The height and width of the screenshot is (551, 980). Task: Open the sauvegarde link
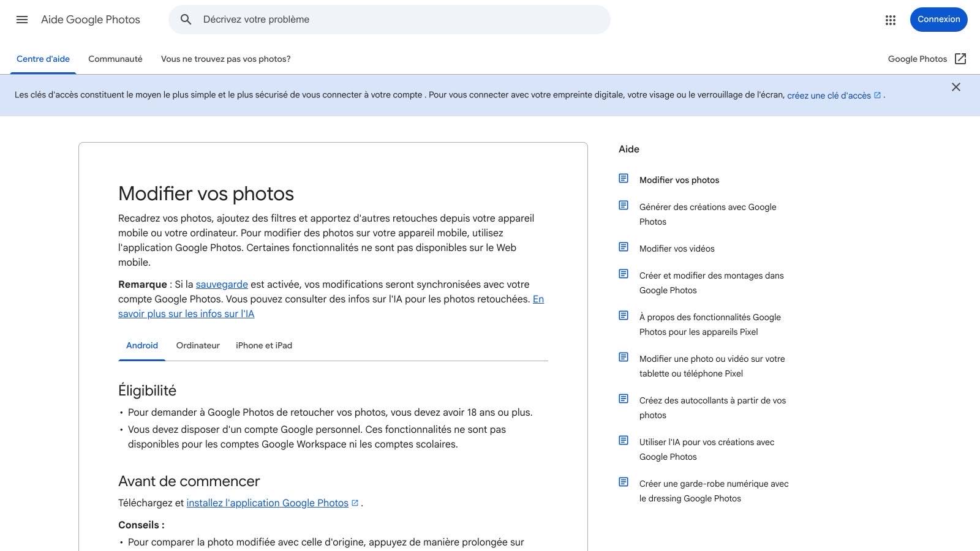pyautogui.click(x=222, y=285)
